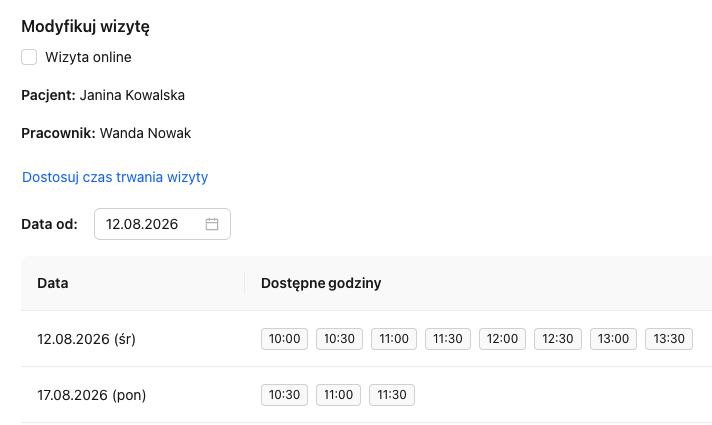
Task: Pick the 11:30 slot on 12.08.2026
Action: 448,339
